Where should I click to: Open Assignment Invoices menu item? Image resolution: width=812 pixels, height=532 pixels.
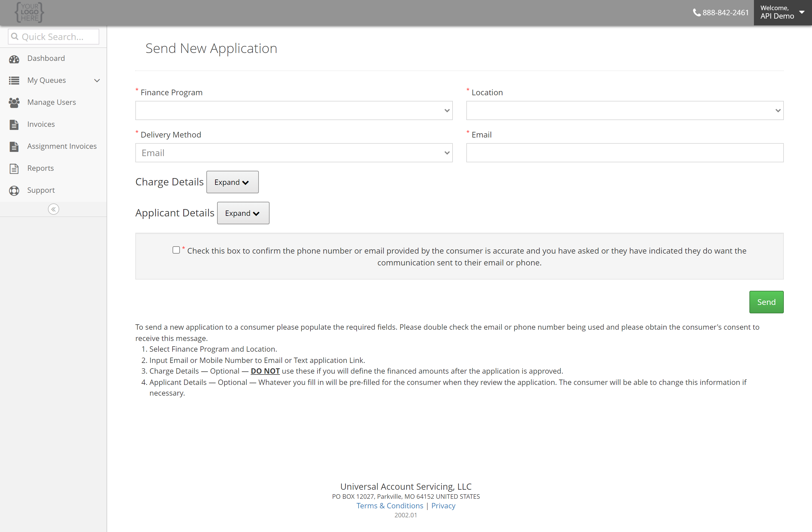tap(62, 146)
